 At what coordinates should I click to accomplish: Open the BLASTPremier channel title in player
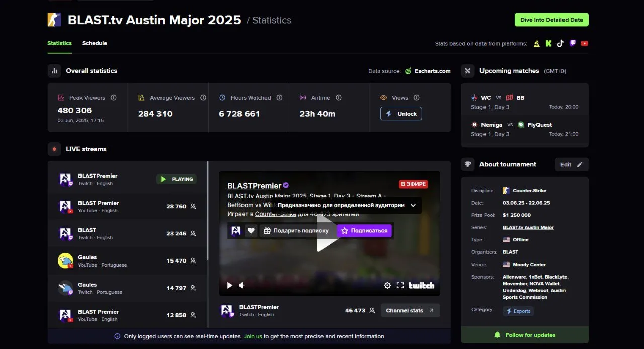point(255,186)
